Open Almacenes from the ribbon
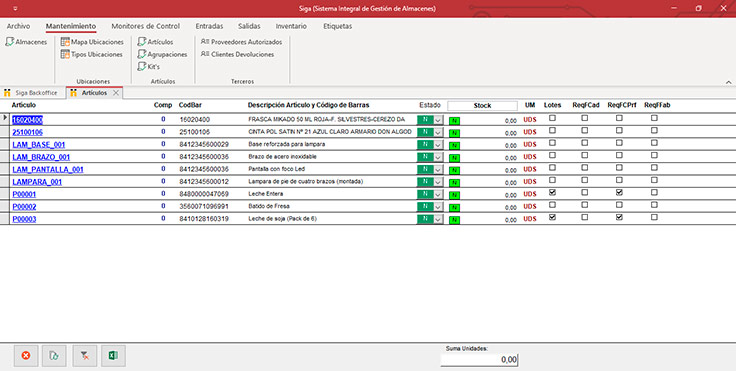The width and height of the screenshot is (736, 371). pos(26,42)
